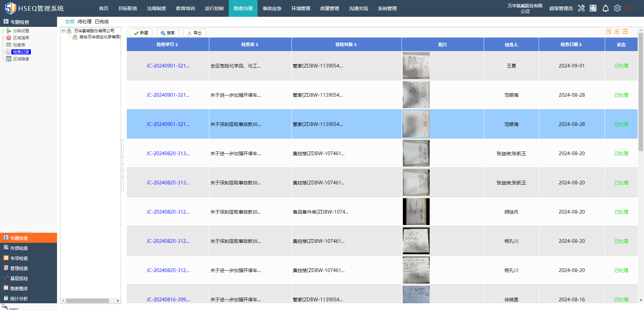Open photo thumbnail in 王勇 row
The image size is (644, 311).
[416, 65]
